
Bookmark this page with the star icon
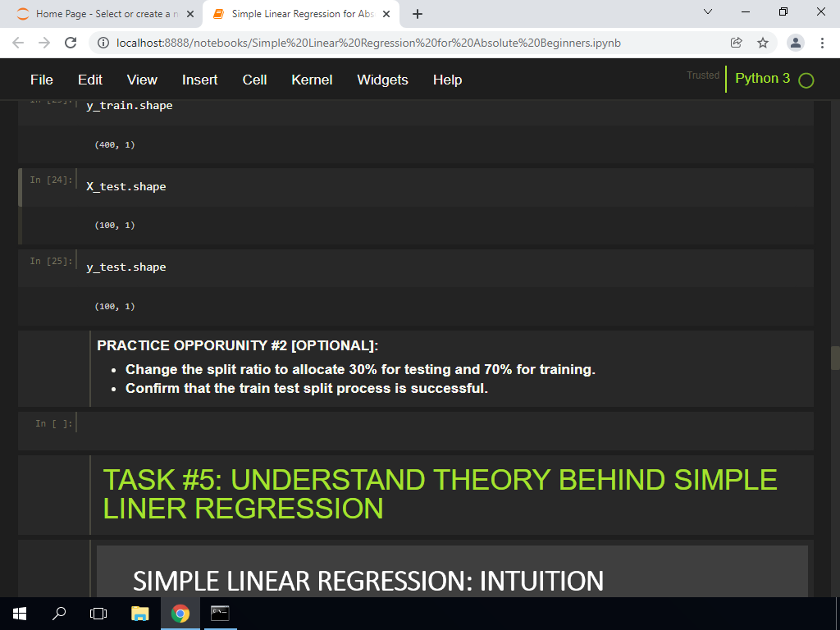pos(765,43)
